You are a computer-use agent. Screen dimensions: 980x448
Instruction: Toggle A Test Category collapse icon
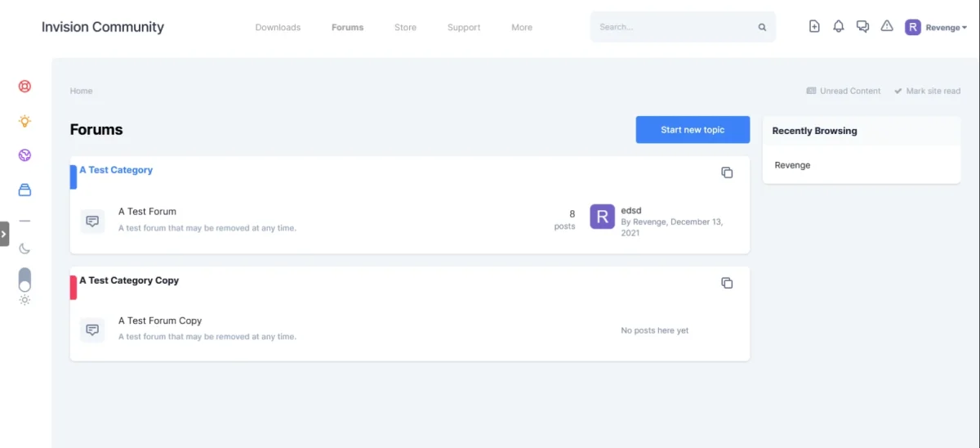727,172
